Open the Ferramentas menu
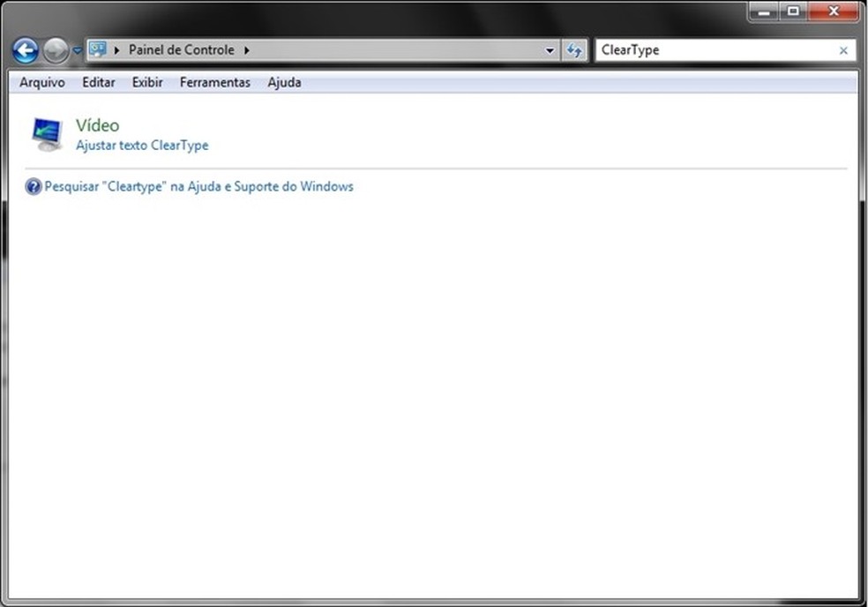The image size is (868, 607). pyautogui.click(x=214, y=83)
